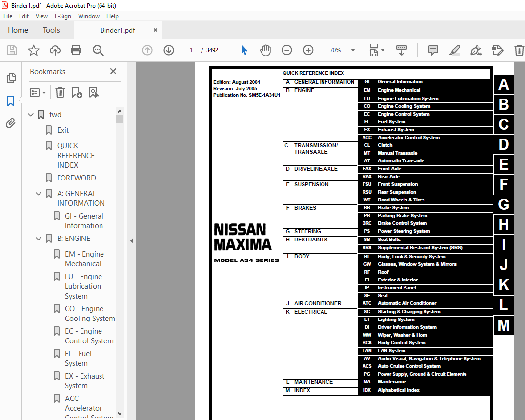Open the Page Thumbnails panel
Image resolution: width=525 pixels, height=420 pixels.
11,78
